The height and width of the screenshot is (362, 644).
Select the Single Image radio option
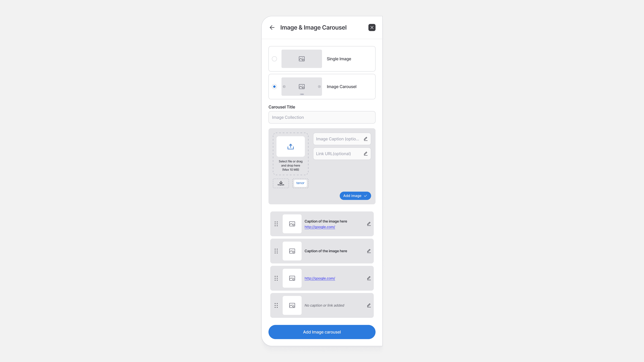coord(274,59)
